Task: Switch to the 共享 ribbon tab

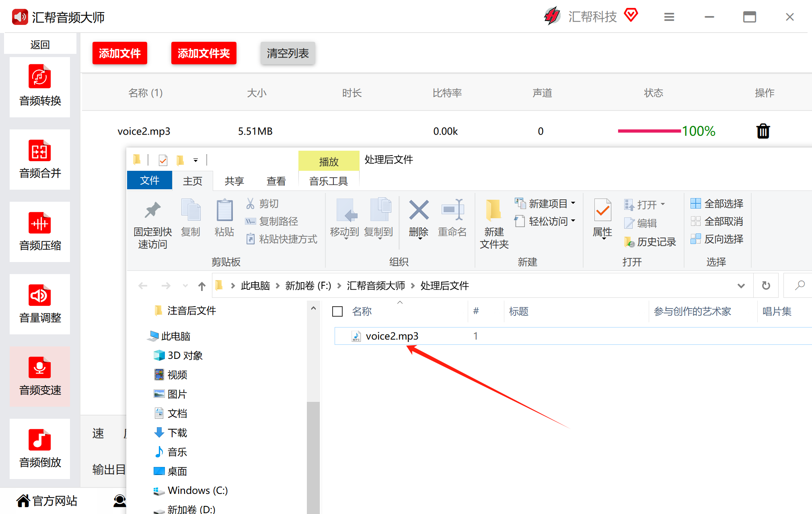Action: pos(234,181)
